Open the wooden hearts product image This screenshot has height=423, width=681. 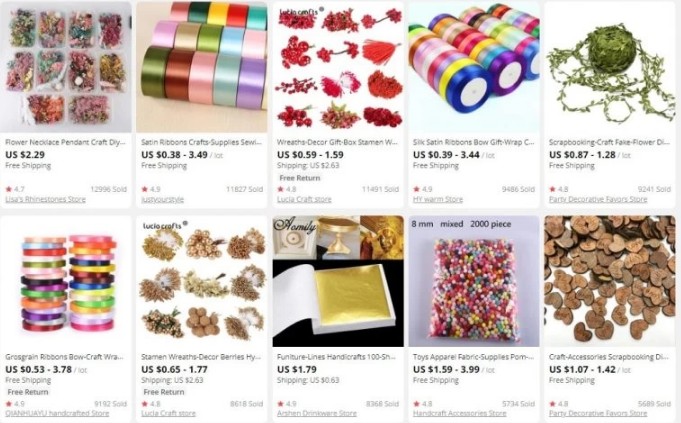[x=610, y=281]
